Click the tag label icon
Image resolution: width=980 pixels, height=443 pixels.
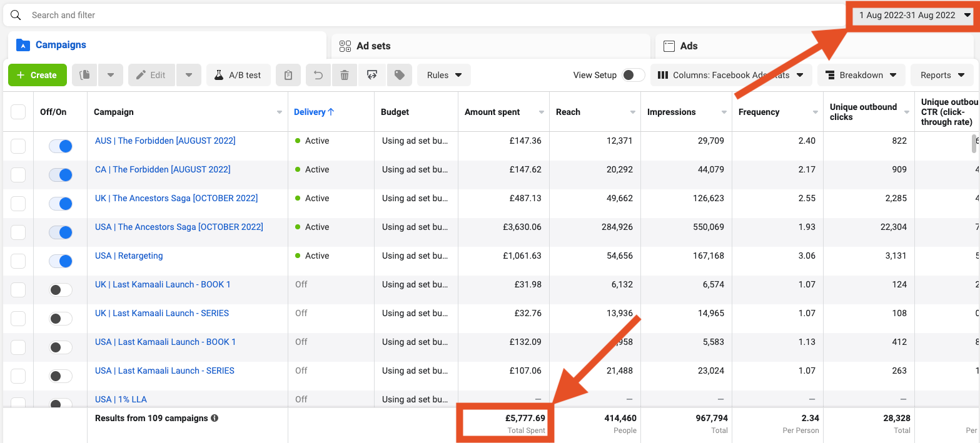[399, 75]
